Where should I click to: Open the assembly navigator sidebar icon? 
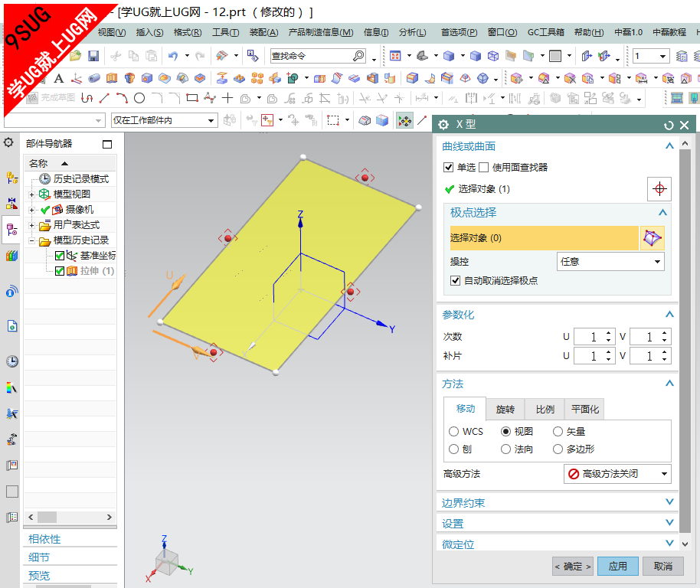tap(12, 178)
